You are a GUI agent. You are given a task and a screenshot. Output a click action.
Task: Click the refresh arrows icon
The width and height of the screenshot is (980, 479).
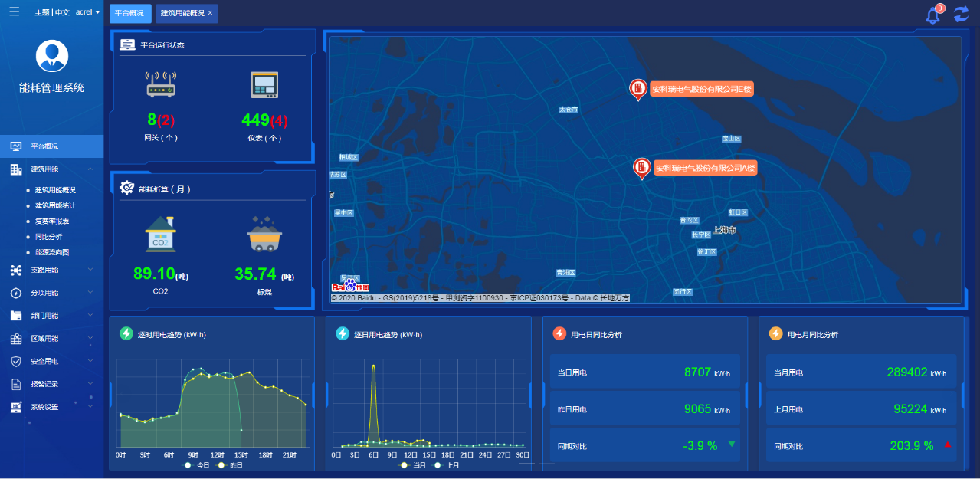click(x=961, y=14)
